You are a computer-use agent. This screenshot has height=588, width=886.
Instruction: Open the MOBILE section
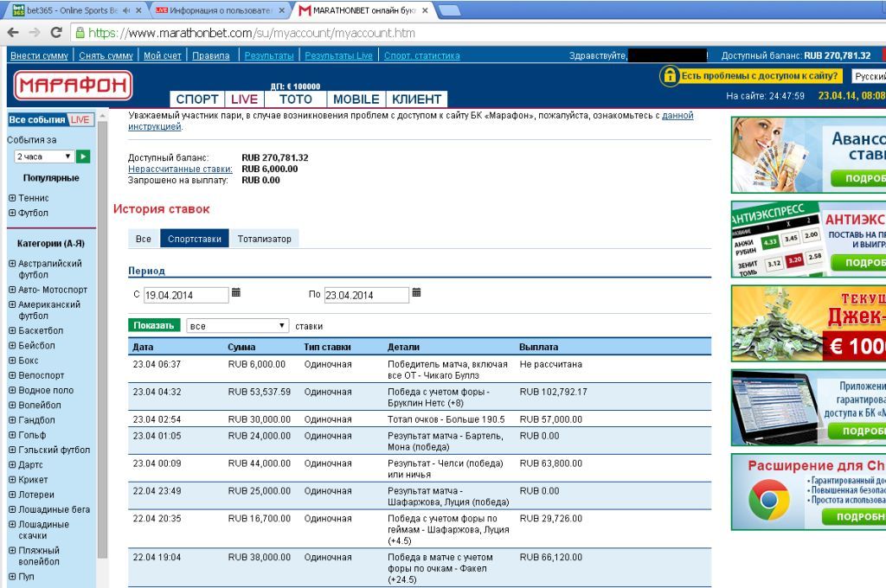pos(356,99)
